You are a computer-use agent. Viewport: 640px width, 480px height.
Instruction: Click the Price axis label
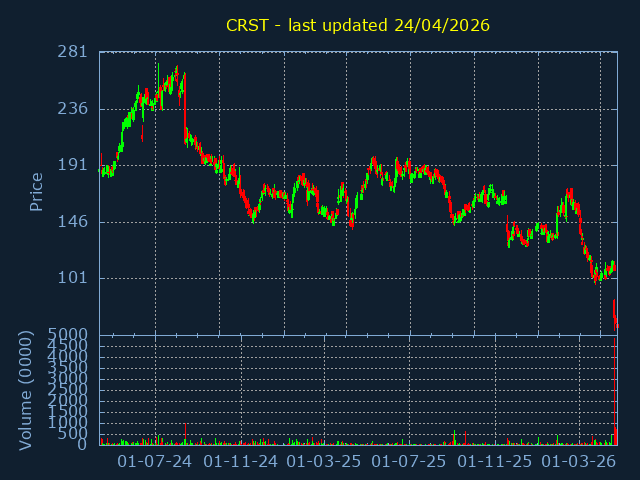(37, 192)
